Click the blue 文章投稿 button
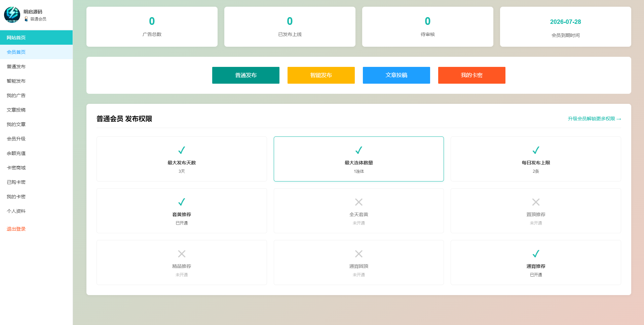Screen dimensions: 644x325 point(396,75)
